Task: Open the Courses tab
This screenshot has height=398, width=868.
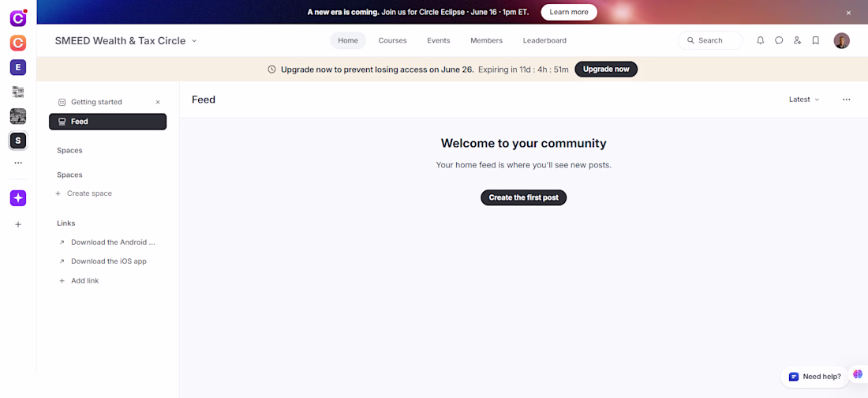Action: click(392, 40)
